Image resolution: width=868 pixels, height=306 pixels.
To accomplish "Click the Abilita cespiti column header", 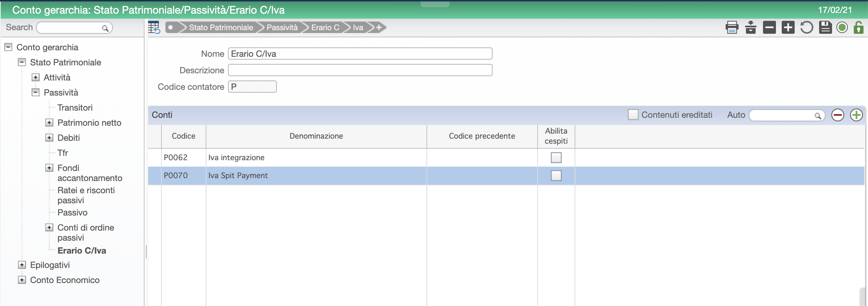I will (x=556, y=136).
